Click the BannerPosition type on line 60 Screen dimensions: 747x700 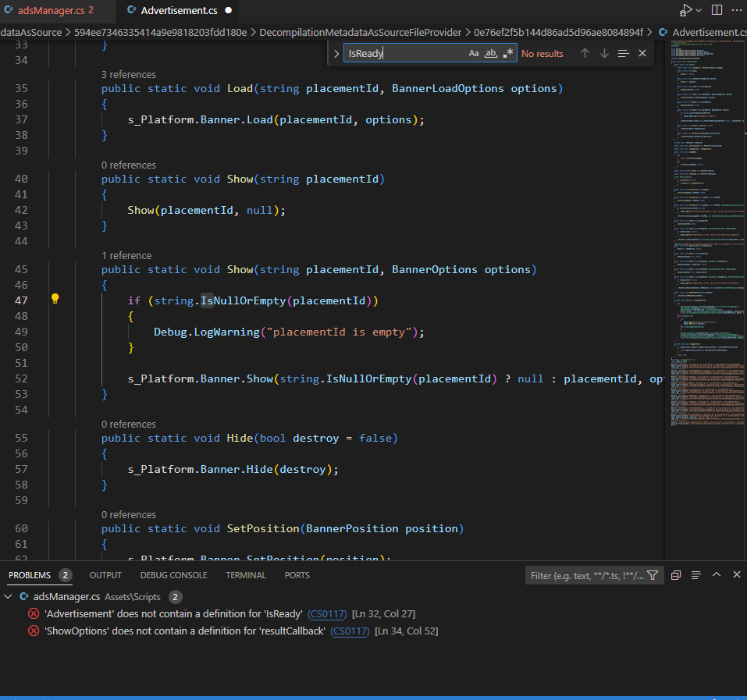point(351,528)
